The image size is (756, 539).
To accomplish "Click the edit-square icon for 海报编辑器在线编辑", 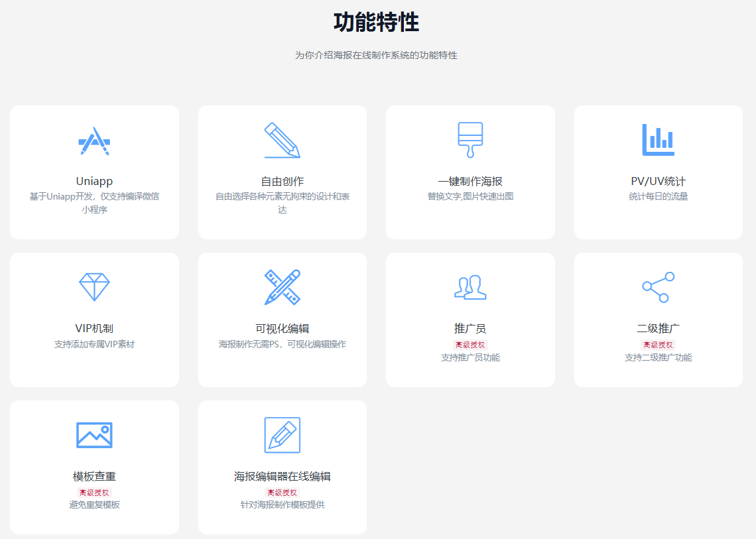I will [x=283, y=435].
